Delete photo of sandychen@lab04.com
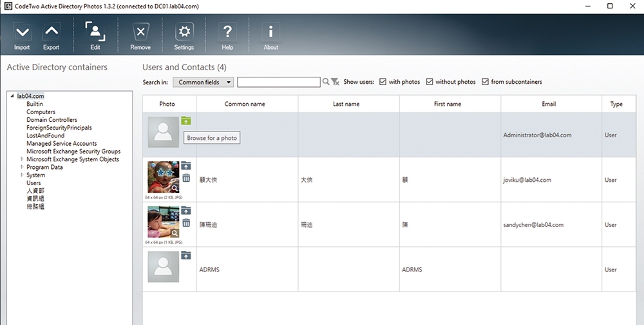644x325 pixels. pos(186,222)
